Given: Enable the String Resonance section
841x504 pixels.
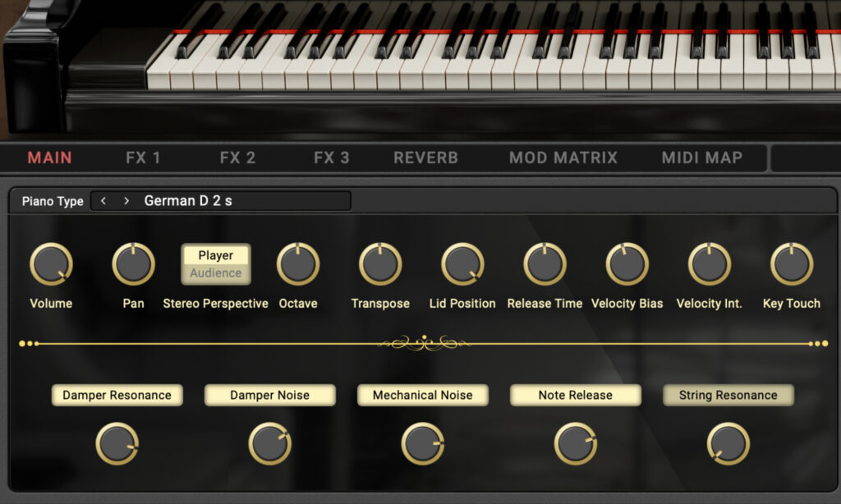Looking at the screenshot, I should [728, 395].
